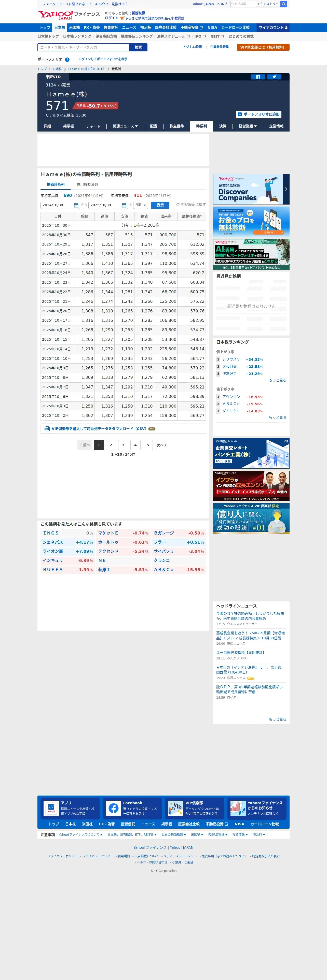Click the 検索 search button
Screen dimensions: 327x980
tap(138, 47)
